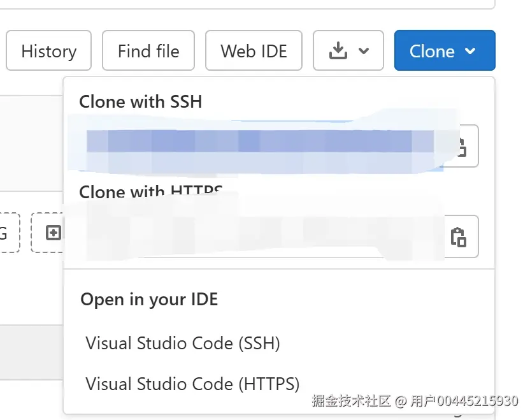The height and width of the screenshot is (420, 530).
Task: Open the commit History
Action: click(x=48, y=51)
